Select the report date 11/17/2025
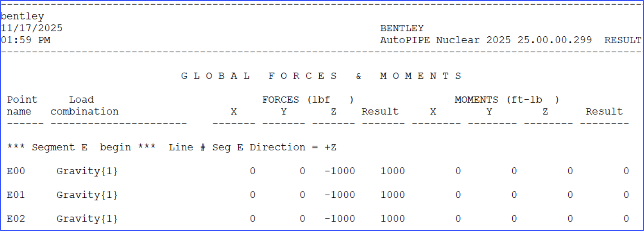The height and width of the screenshot is (231, 644). click(31, 28)
